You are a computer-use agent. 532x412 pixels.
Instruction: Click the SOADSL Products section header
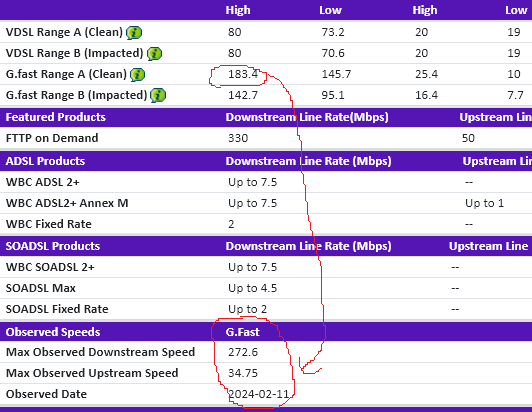(53, 246)
